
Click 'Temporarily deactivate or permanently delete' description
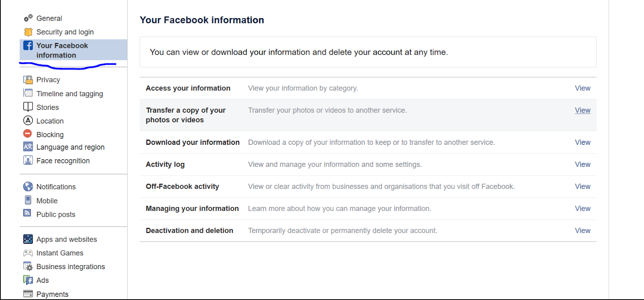[x=343, y=230]
